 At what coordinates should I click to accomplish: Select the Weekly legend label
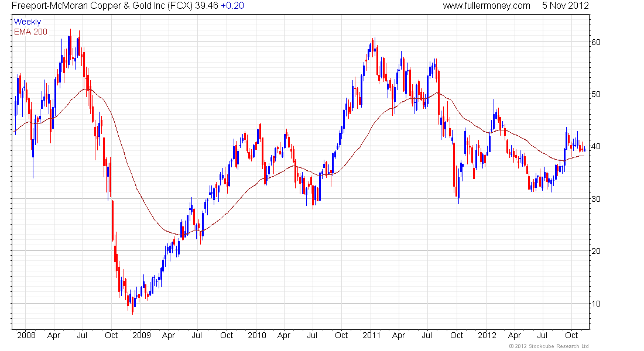pyautogui.click(x=28, y=22)
